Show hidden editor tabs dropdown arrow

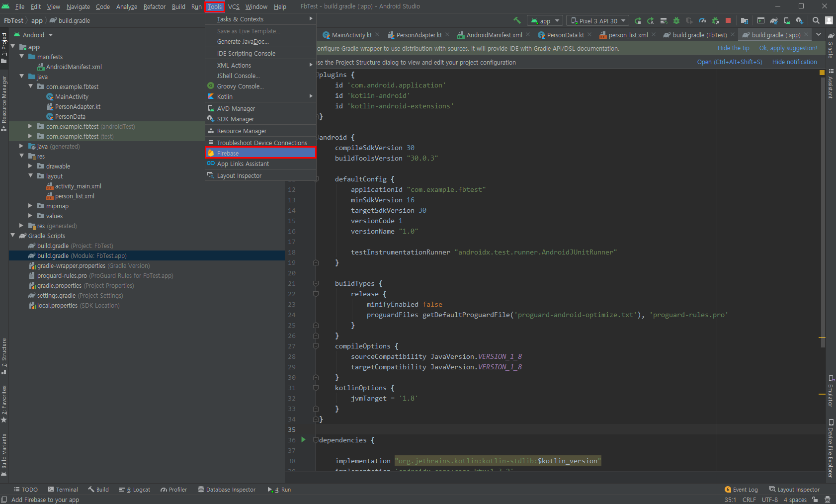click(x=819, y=34)
